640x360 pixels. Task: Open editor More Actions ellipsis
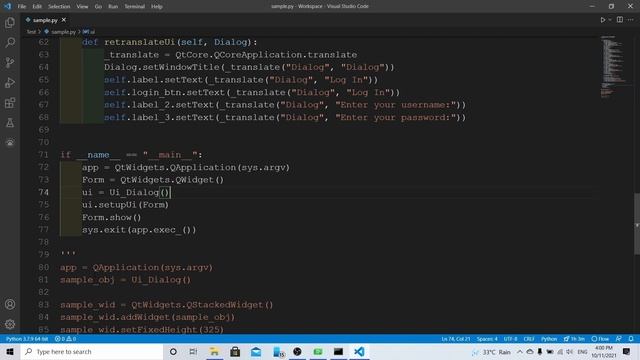tap(631, 20)
